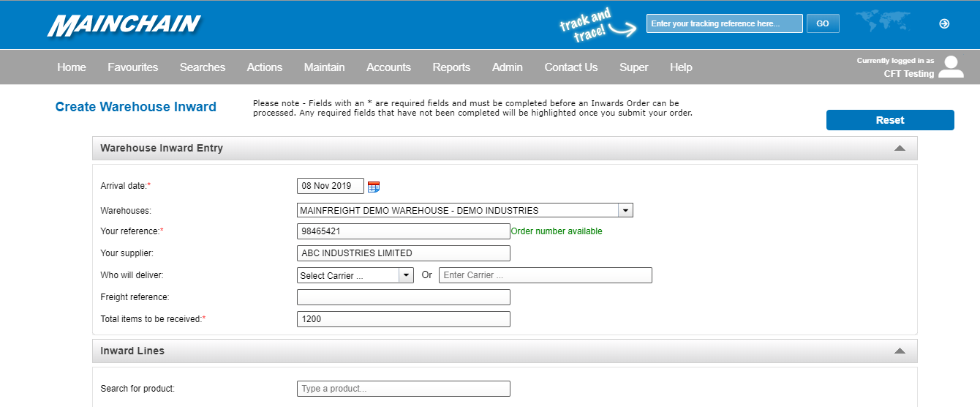Click the 'Order number available' message
Viewport: 980px width, 407px height.
tap(557, 231)
